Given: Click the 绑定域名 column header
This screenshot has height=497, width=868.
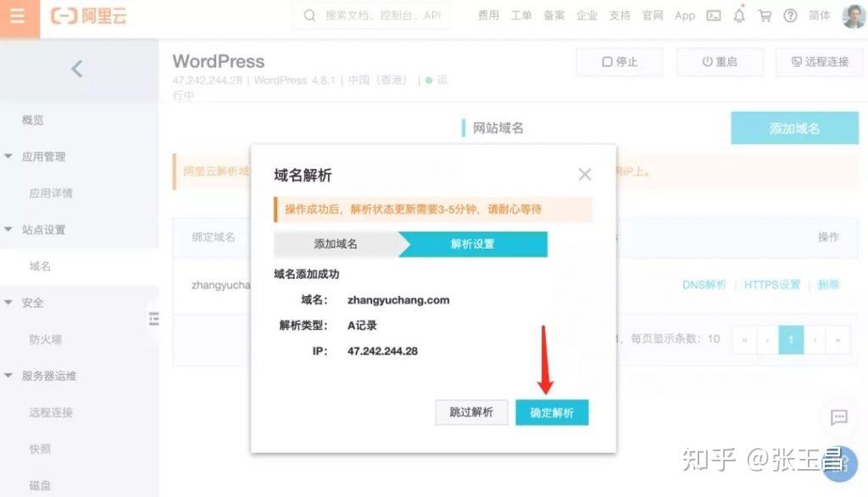Looking at the screenshot, I should click(x=213, y=237).
